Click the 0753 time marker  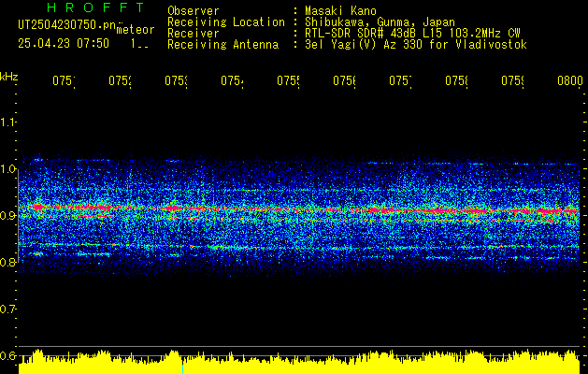[x=177, y=81]
